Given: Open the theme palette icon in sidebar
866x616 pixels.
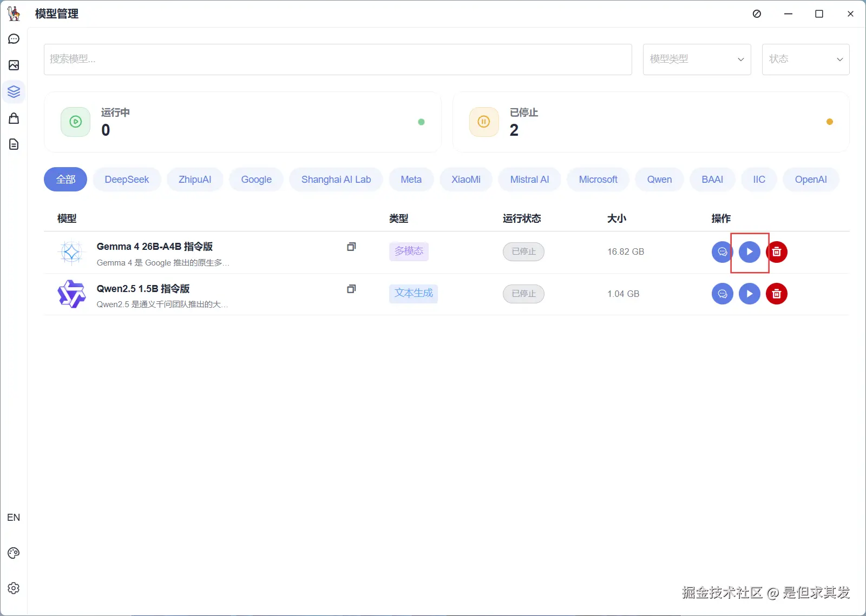Looking at the screenshot, I should click(x=14, y=552).
